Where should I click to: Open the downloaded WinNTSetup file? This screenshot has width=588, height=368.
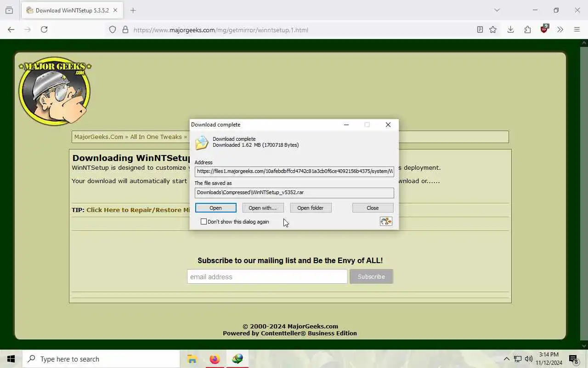[215, 208]
